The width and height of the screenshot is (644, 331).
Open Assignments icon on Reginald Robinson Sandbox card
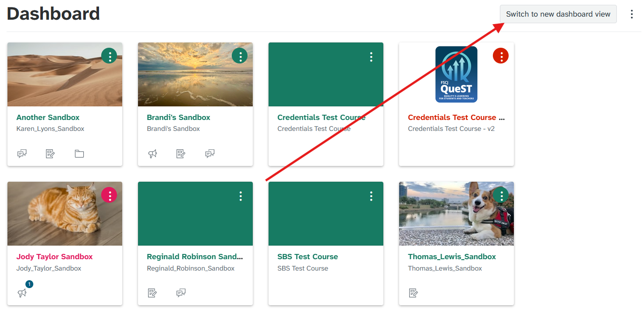tap(152, 293)
